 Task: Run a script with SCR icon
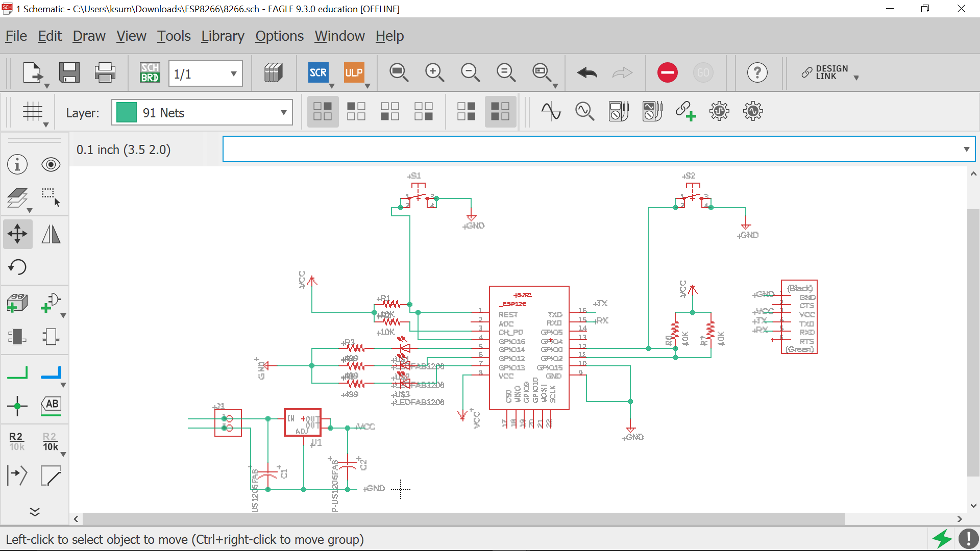tap(318, 73)
